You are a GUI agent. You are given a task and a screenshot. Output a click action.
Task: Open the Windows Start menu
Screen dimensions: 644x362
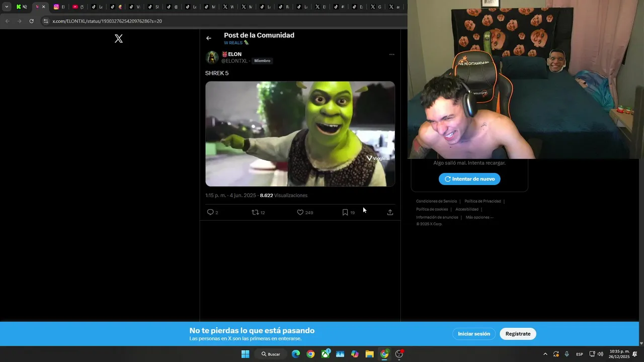click(x=245, y=354)
